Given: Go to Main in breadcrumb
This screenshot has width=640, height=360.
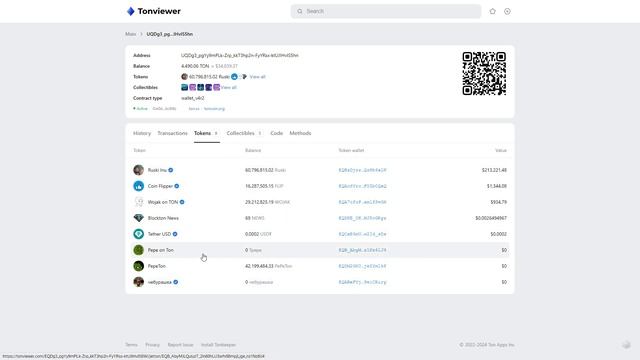Looking at the screenshot, I should coord(131,34).
